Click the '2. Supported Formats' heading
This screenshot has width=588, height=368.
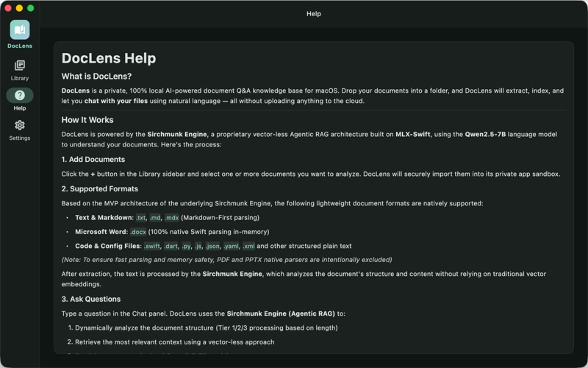pyautogui.click(x=100, y=189)
